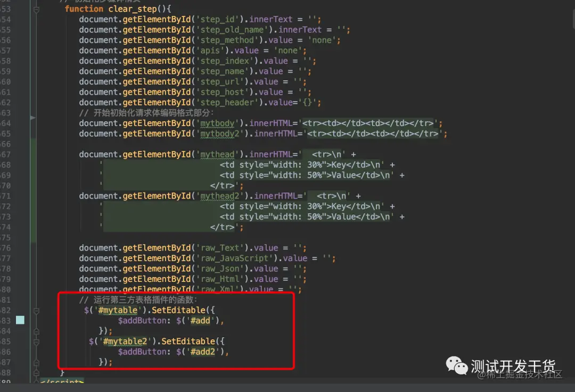
Task: Click the cyan gutter swatch on the '#add' line
Action: (20, 320)
